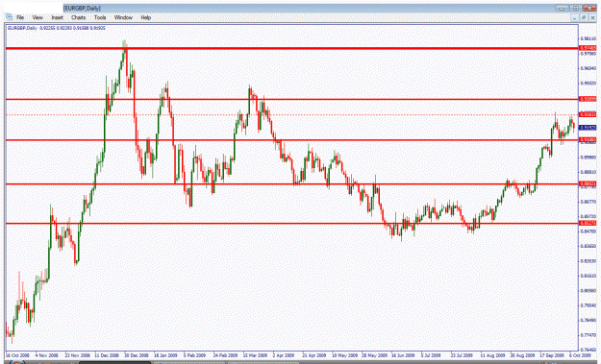The image size is (601, 364).
Task: Click the 30 Aug 2009 date label
Action: click(x=522, y=355)
